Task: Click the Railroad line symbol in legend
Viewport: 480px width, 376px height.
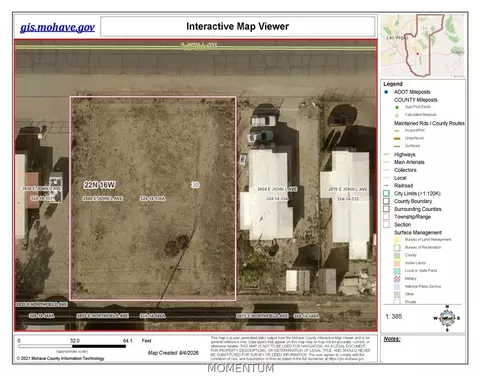Action: (x=387, y=185)
